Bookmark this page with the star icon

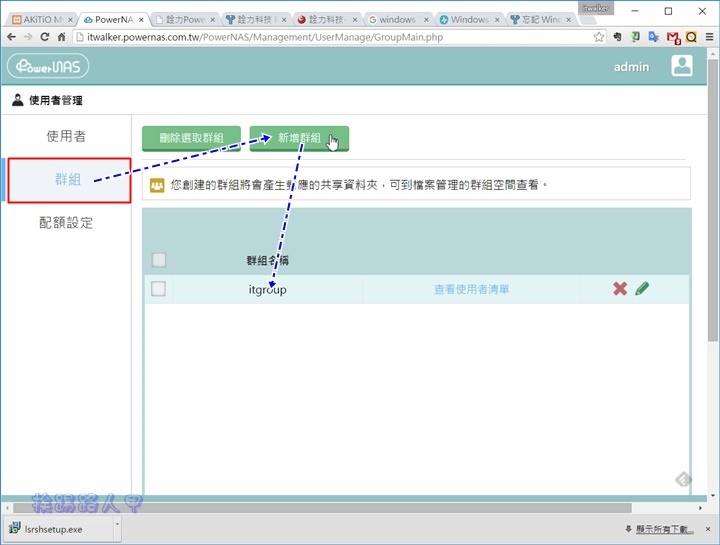pos(599,37)
